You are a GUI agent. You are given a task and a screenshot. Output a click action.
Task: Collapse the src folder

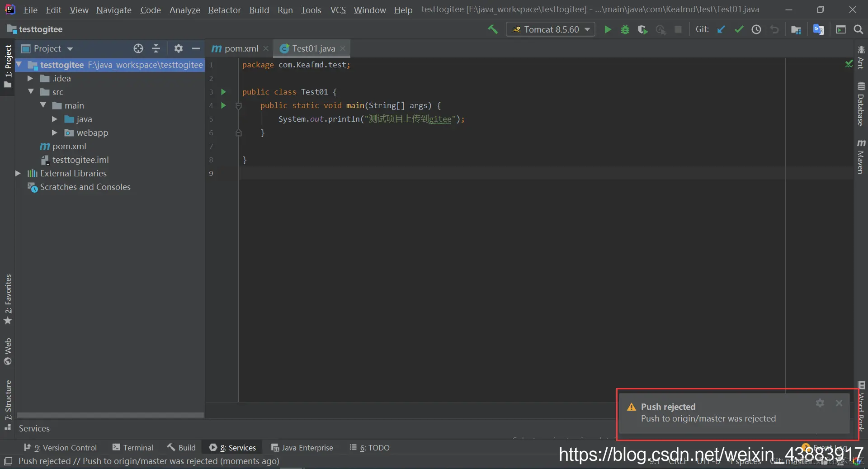click(x=31, y=91)
